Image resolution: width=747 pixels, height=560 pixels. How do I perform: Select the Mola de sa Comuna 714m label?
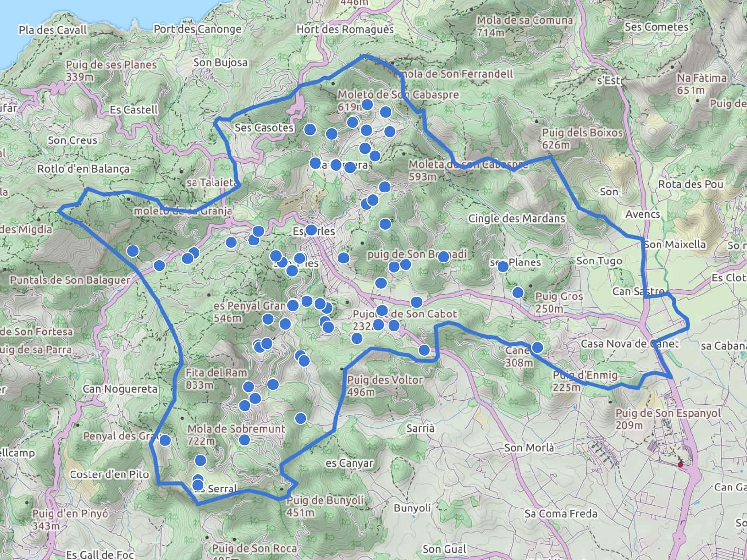[x=524, y=26]
